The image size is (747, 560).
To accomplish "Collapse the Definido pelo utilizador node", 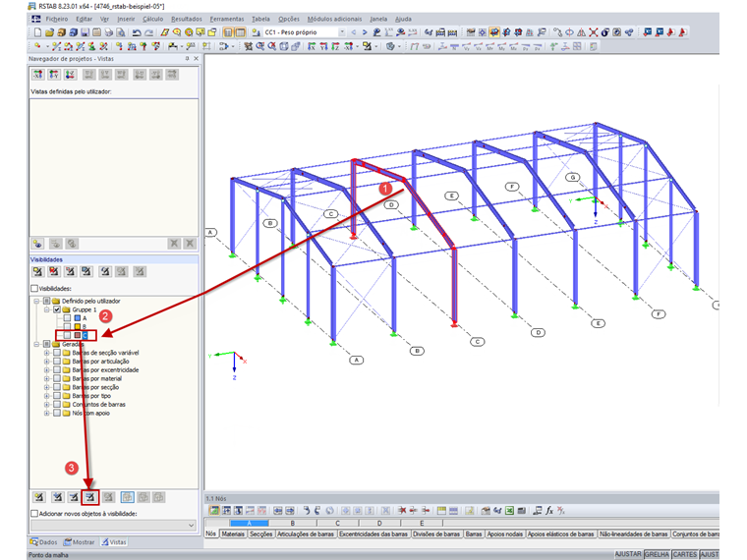I will click(36, 301).
